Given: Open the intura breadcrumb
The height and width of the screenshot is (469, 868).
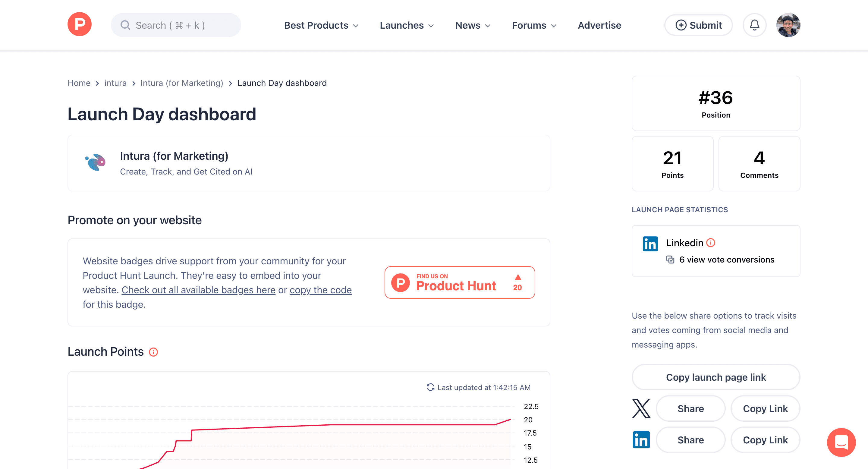Looking at the screenshot, I should tap(115, 83).
